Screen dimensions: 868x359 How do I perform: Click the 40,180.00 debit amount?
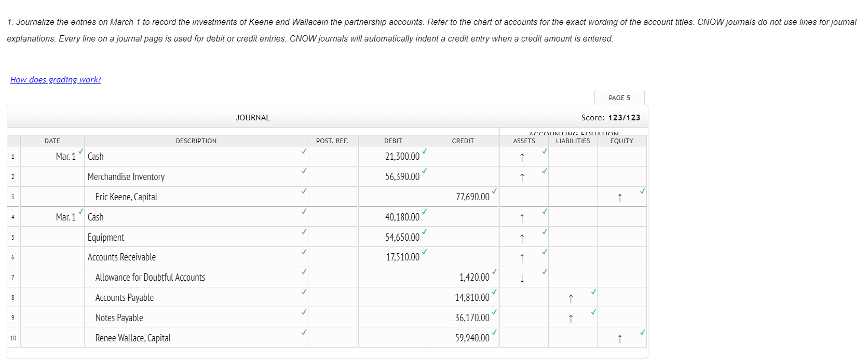[402, 217]
